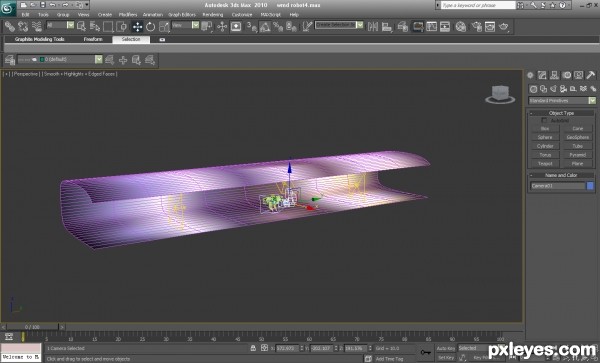Click the GeoSphere primitive button
The width and height of the screenshot is (600, 363).
(x=577, y=138)
